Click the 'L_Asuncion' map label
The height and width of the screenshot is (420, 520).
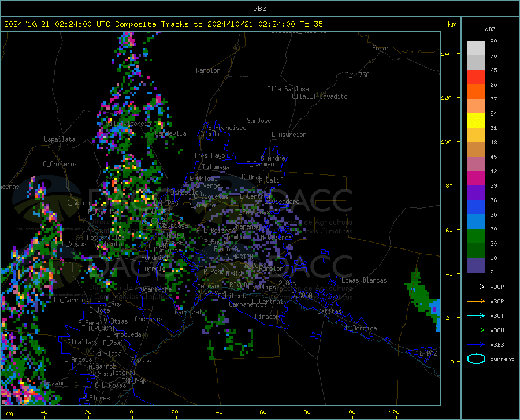pyautogui.click(x=289, y=135)
